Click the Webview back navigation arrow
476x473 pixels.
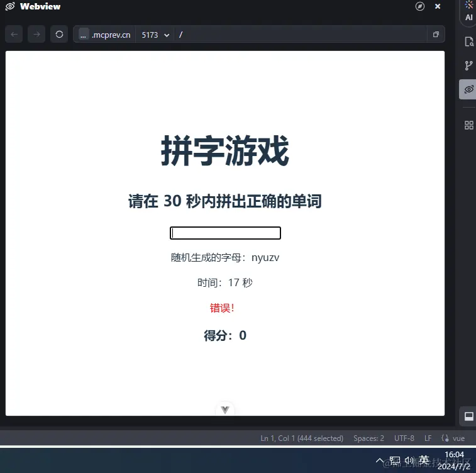point(14,35)
